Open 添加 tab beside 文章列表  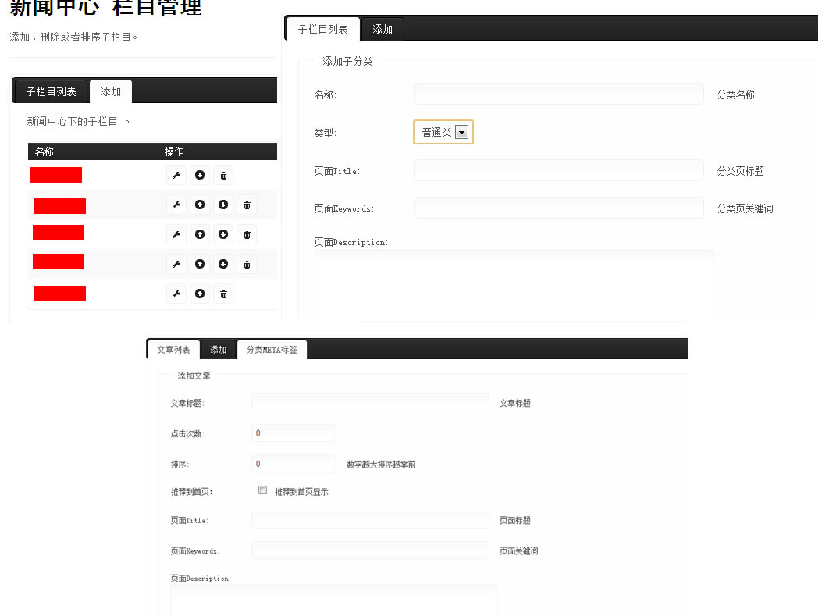coord(218,350)
